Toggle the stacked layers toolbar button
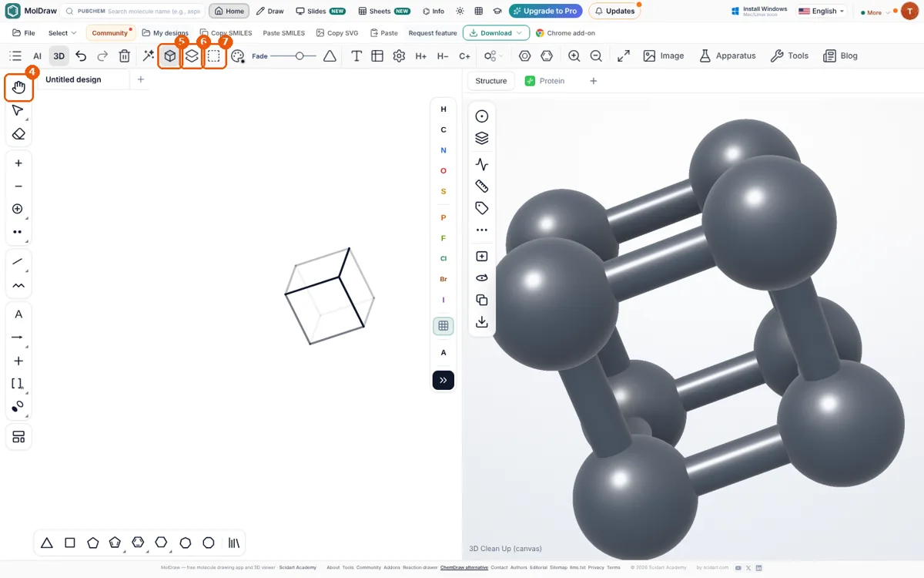924x578 pixels. 192,56
